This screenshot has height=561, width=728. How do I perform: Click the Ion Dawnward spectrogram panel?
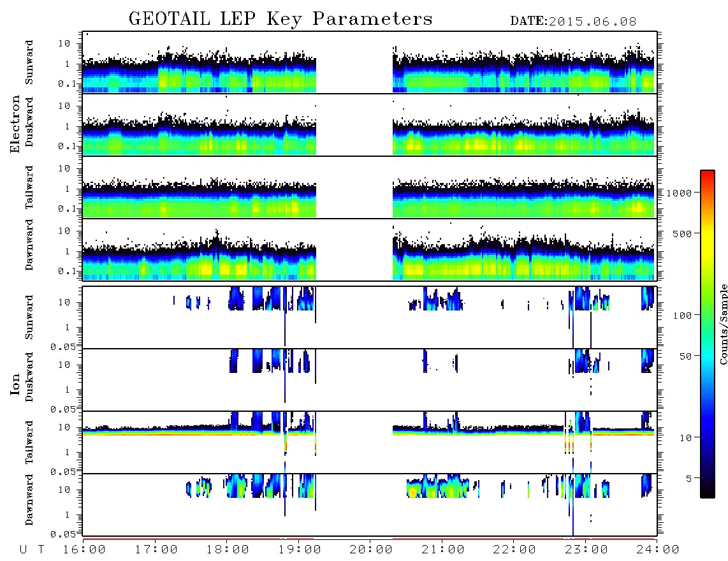coord(370,505)
